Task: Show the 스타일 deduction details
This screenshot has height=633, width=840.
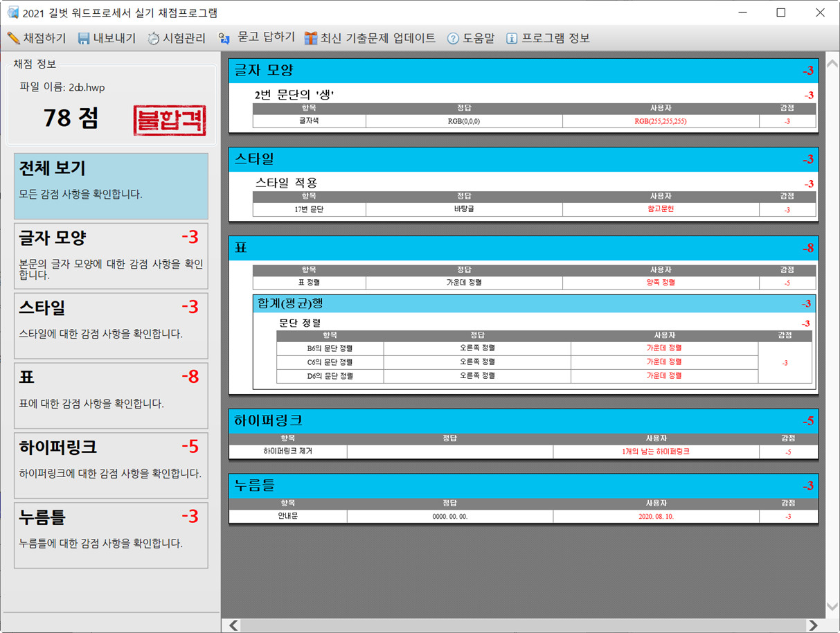Action: pos(111,326)
